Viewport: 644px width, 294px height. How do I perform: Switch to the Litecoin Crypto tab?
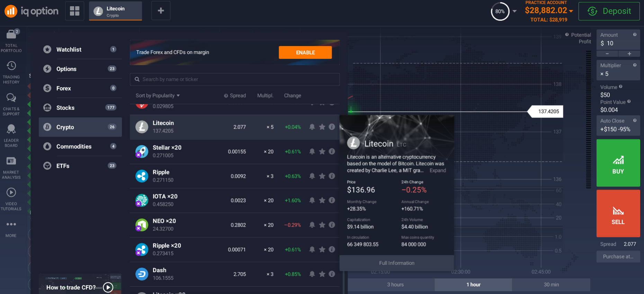coord(116,11)
